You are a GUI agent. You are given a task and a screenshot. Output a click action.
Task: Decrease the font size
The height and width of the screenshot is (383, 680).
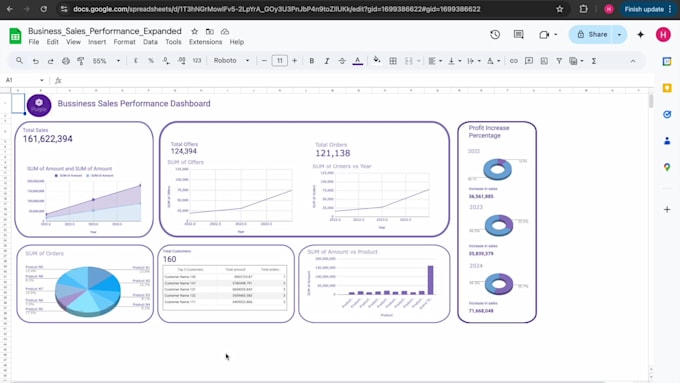[264, 61]
